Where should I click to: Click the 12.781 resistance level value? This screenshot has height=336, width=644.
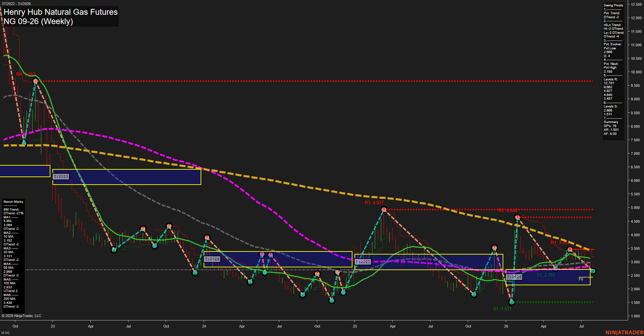coord(609,83)
